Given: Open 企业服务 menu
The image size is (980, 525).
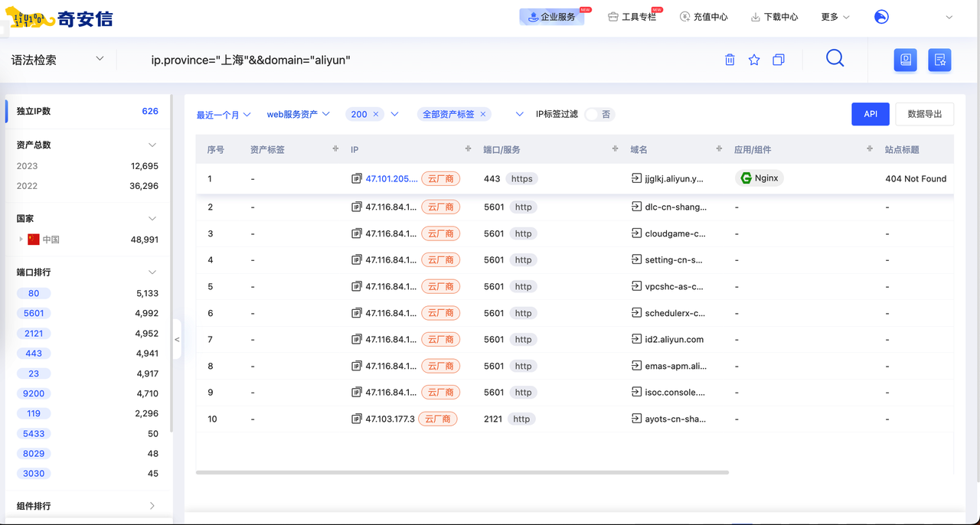Looking at the screenshot, I should [x=552, y=17].
